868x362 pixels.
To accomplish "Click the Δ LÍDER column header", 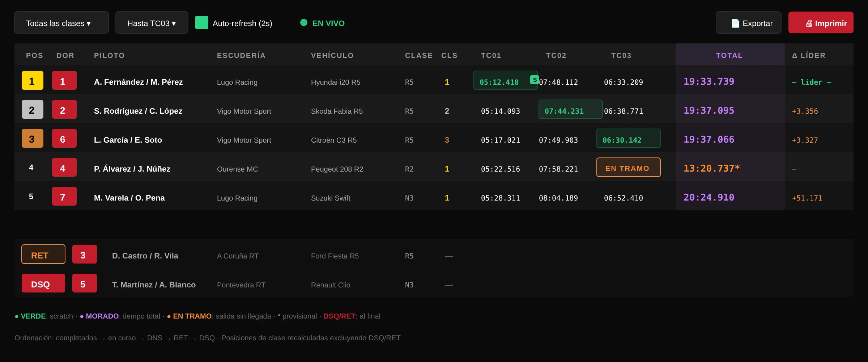I will [x=809, y=55].
